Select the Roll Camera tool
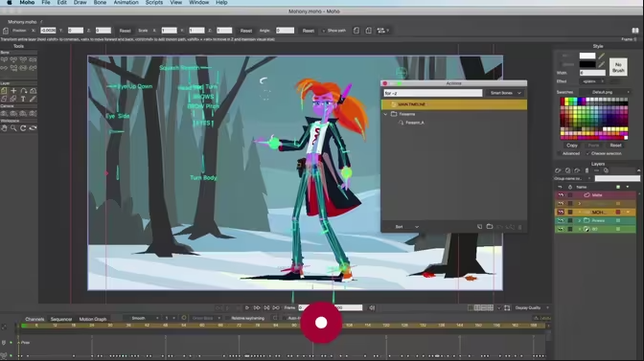Screen dimensions: 644x361 tap(23, 113)
